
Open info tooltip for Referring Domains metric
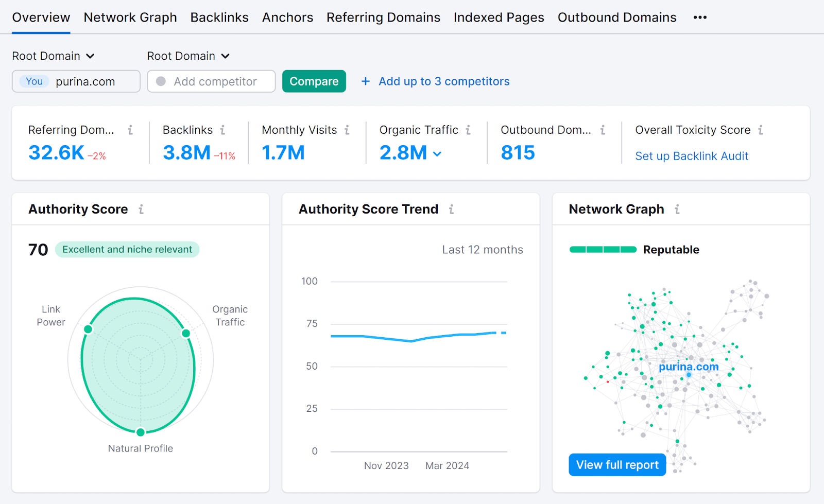(x=131, y=130)
